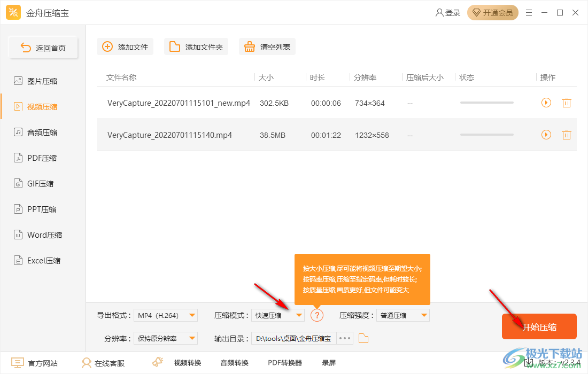The height and width of the screenshot is (374, 588).
Task: Play VeryCapture_20220701115101_new.mp4 preview
Action: pos(546,103)
